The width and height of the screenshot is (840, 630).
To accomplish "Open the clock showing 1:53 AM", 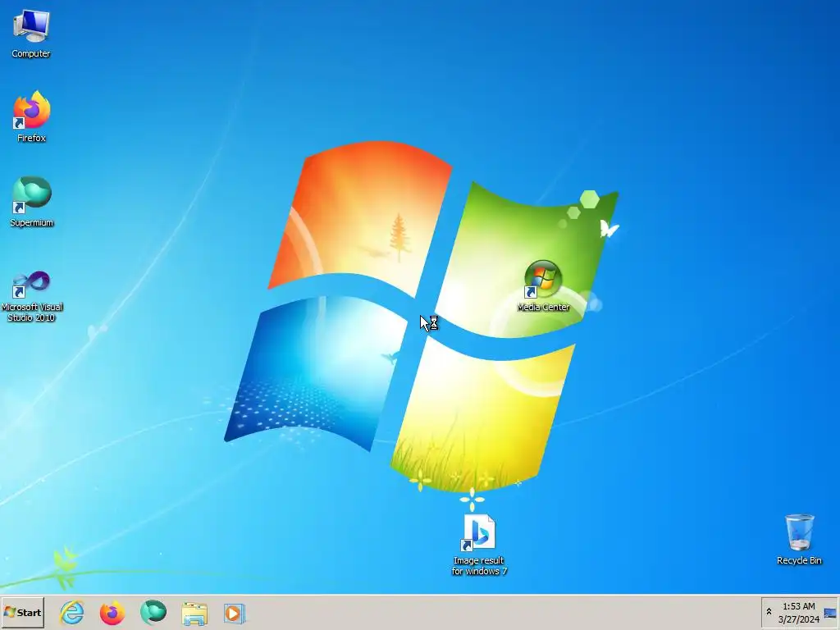I will click(x=799, y=612).
